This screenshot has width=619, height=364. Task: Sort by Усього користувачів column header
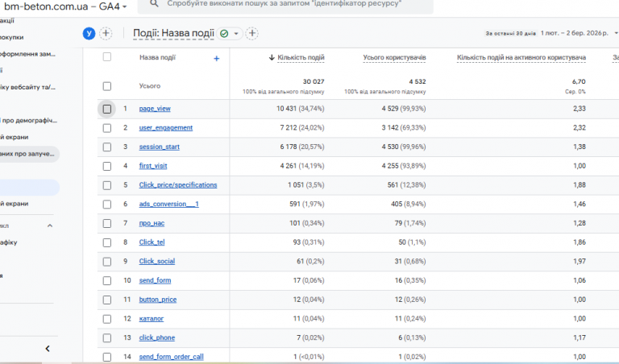394,57
